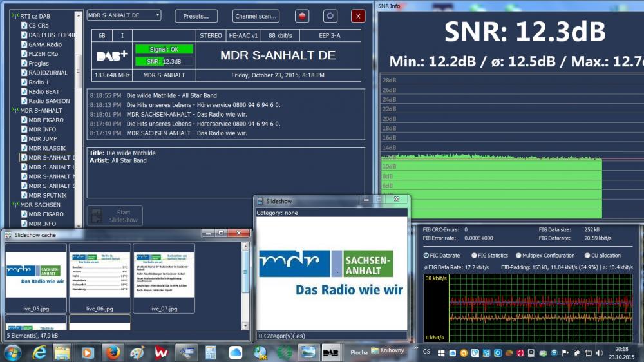Screen dimensions: 644x362
Task: Click the note icon beside Proglas
Action: 24,63
